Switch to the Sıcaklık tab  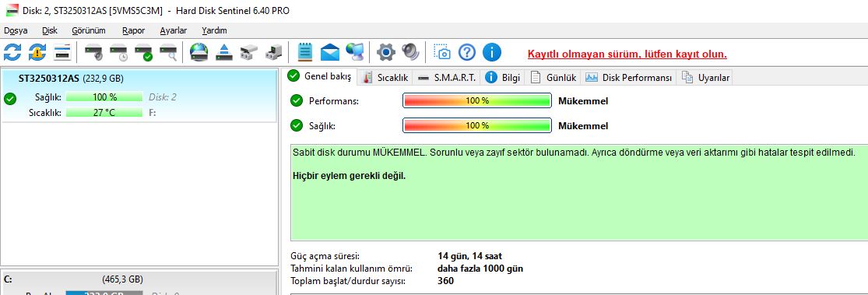click(386, 78)
